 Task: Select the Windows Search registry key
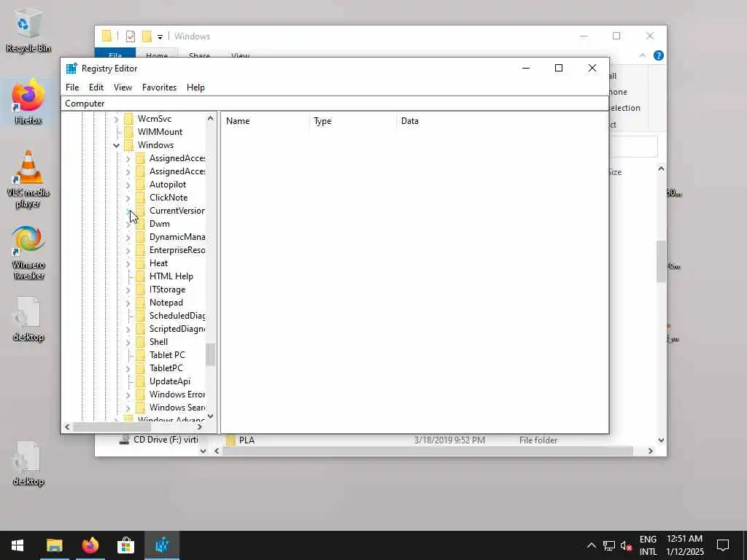click(x=177, y=408)
